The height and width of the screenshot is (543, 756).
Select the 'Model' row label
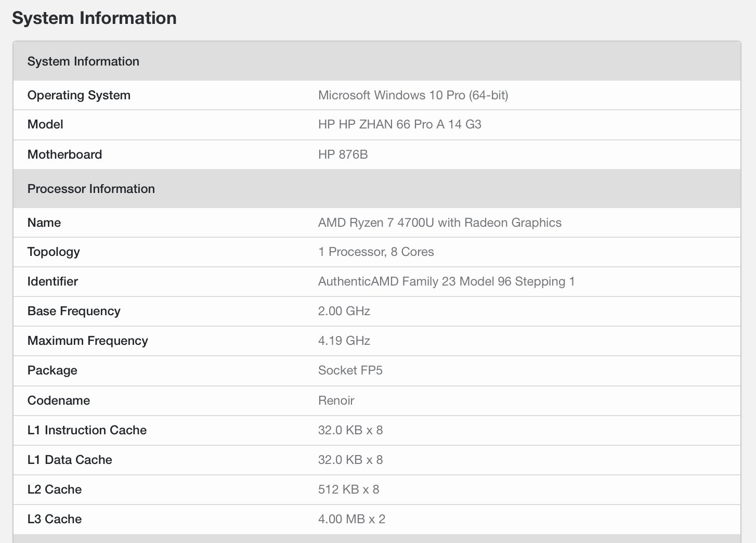click(45, 124)
